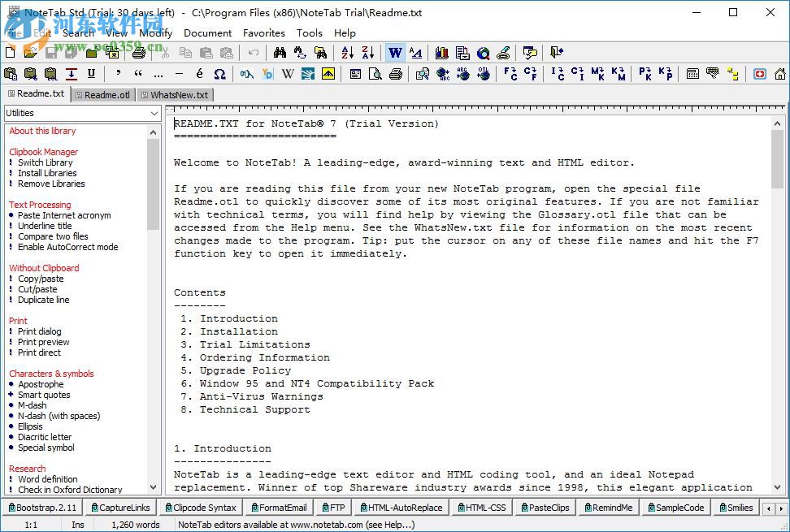Toggle the Word Wrap W button
Image resolution: width=790 pixels, height=532 pixels.
click(x=396, y=52)
